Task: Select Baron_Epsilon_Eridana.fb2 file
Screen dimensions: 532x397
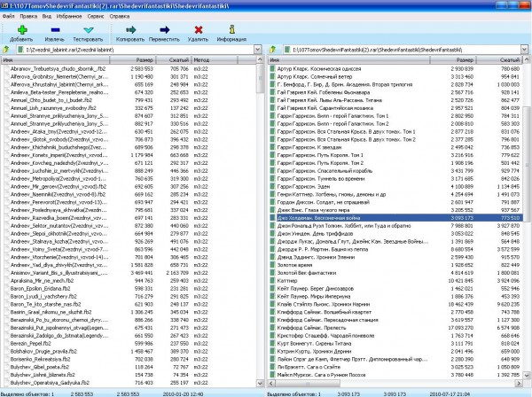Action: click(41, 289)
